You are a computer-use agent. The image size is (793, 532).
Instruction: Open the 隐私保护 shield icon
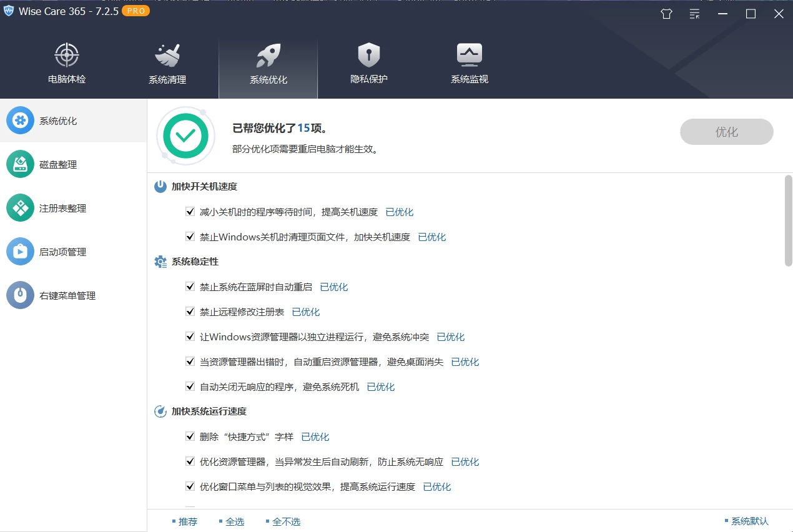[368, 56]
